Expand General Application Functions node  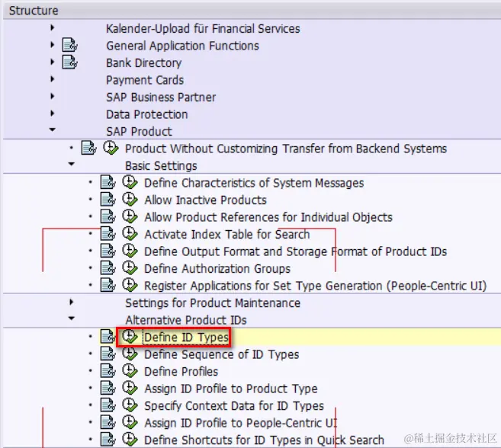click(53, 45)
